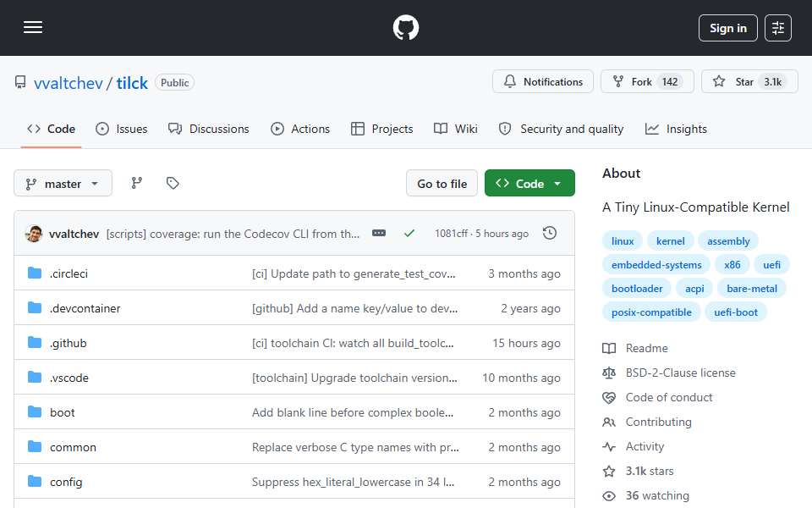Open the vvaltchev owner profile link
The width and height of the screenshot is (812, 508).
(69, 83)
